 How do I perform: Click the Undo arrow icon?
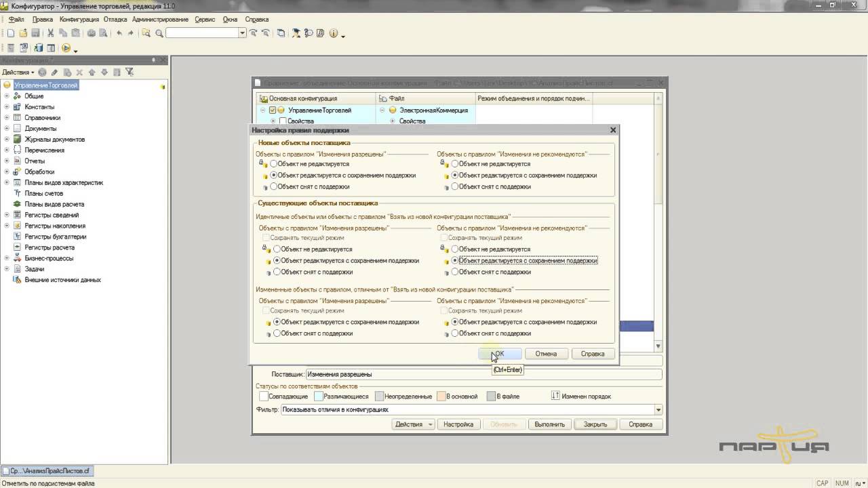(119, 33)
